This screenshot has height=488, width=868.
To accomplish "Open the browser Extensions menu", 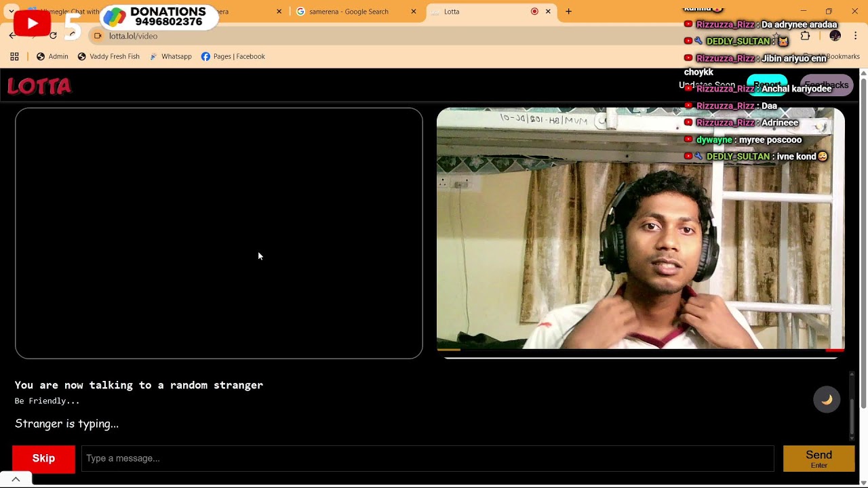I will click(x=805, y=36).
